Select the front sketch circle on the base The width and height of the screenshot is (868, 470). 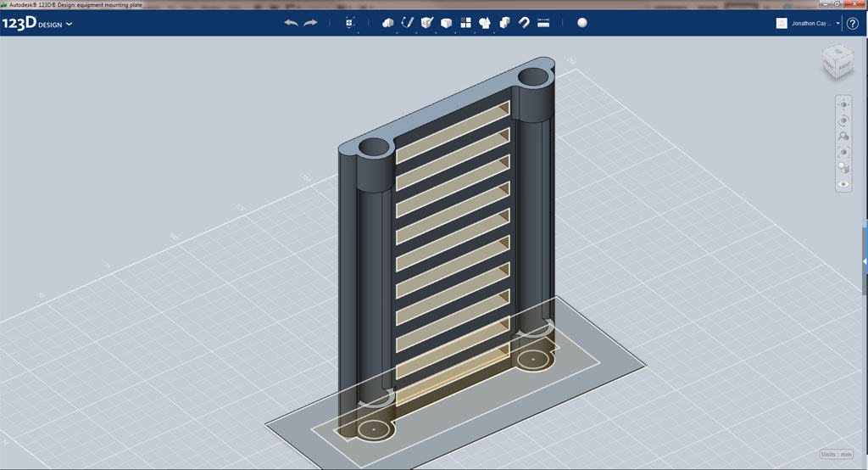tap(374, 429)
